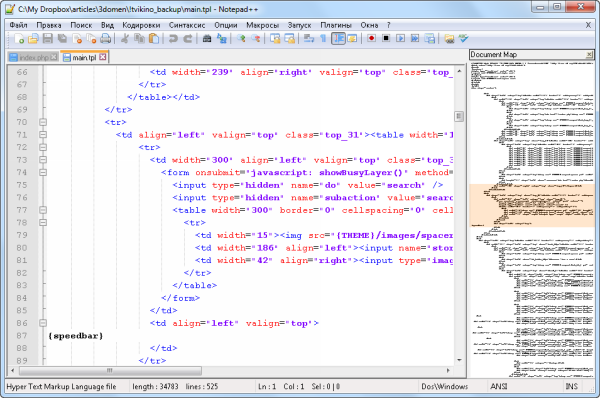This screenshot has width=600, height=398.
Task: Toggle Show All Characters pilcrow icon
Action: [x=323, y=38]
